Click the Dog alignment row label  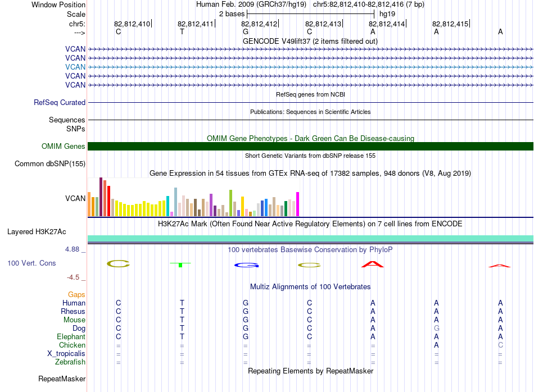click(x=79, y=329)
